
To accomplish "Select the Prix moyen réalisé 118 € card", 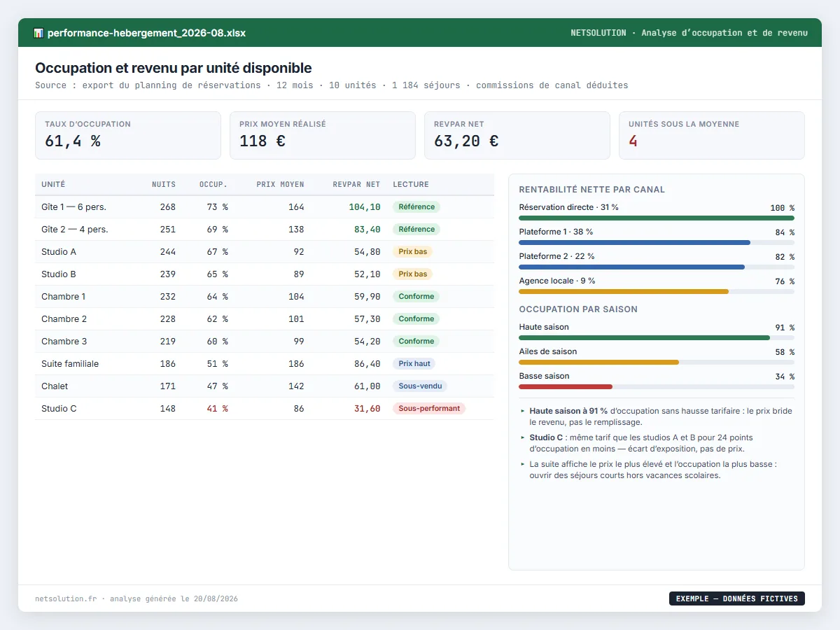I will click(x=323, y=136).
